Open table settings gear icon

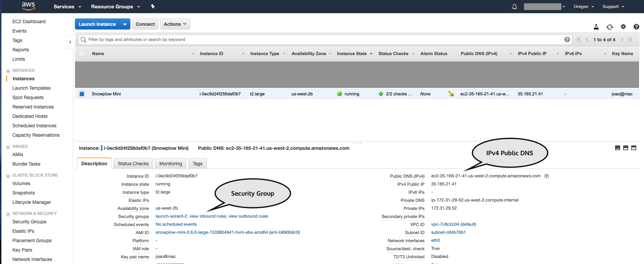[623, 27]
